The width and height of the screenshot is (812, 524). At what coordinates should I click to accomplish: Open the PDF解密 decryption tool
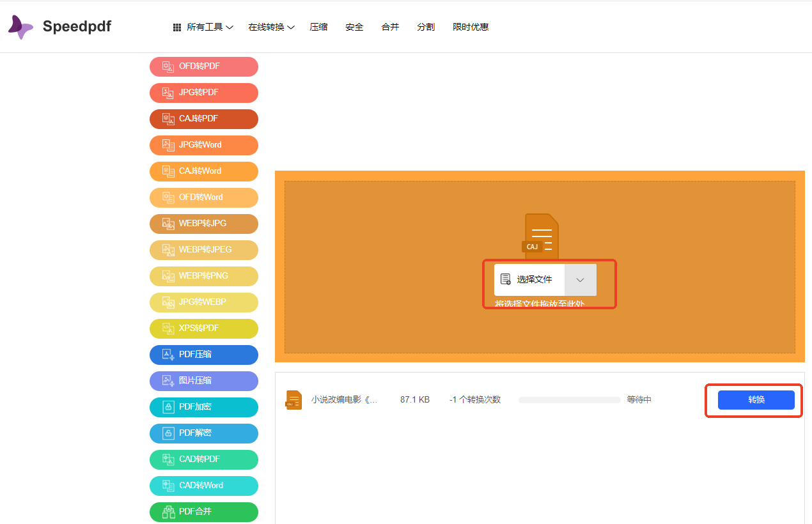[x=203, y=433]
